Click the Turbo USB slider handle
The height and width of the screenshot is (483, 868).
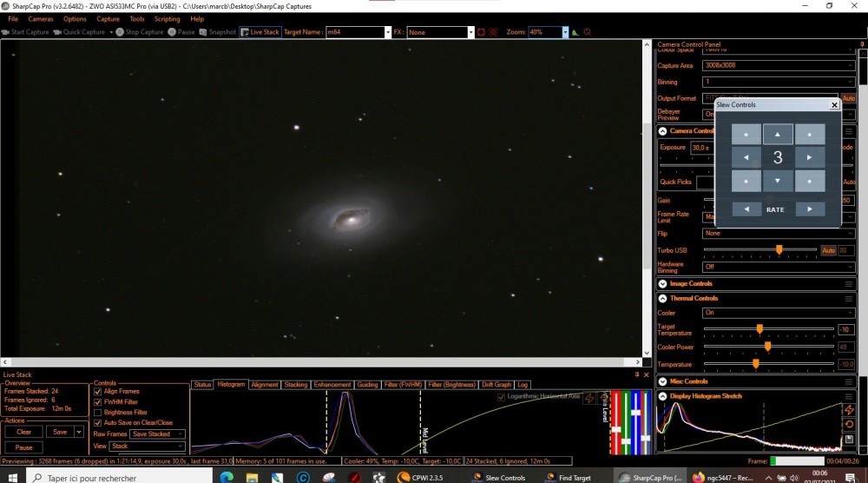tap(779, 250)
